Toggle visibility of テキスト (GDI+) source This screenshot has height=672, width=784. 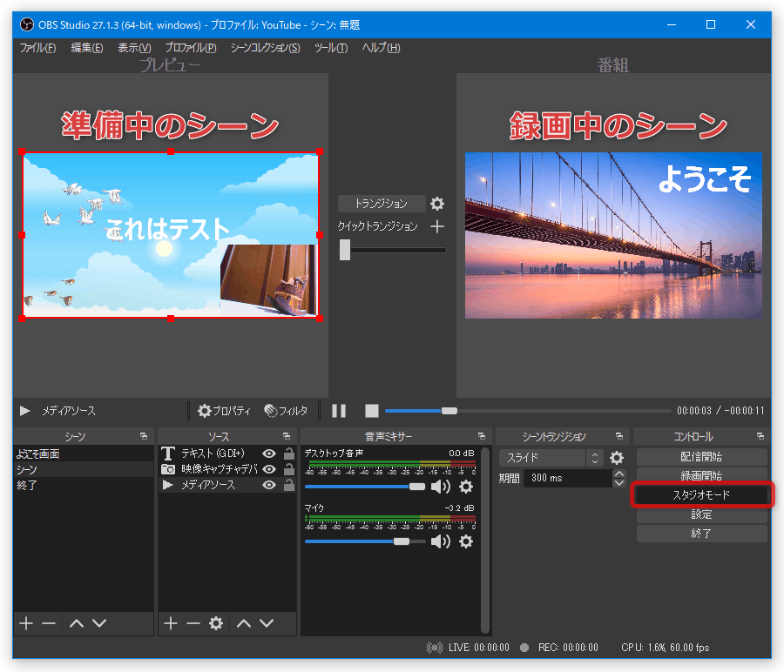[x=269, y=454]
